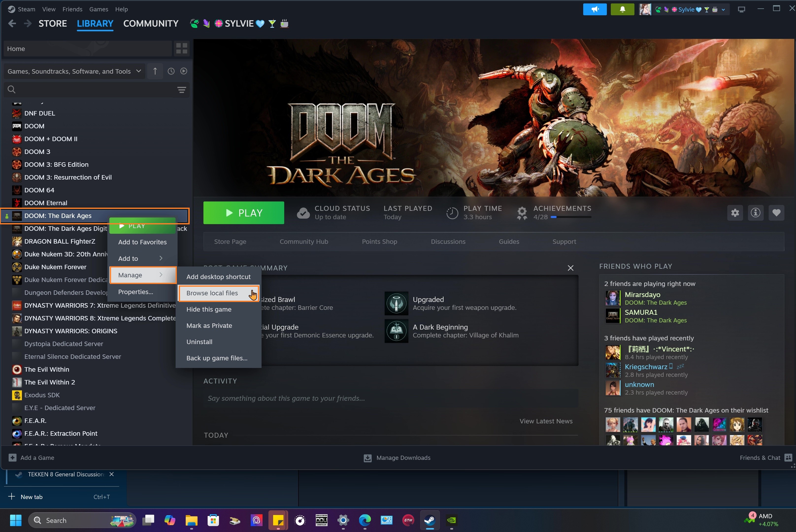Image resolution: width=796 pixels, height=532 pixels.
Task: Toggle ready-to-play filter icon
Action: tap(183, 71)
